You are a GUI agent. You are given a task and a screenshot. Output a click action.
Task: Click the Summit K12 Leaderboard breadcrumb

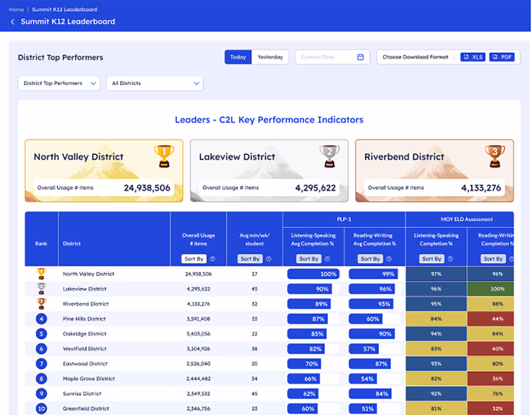click(65, 9)
